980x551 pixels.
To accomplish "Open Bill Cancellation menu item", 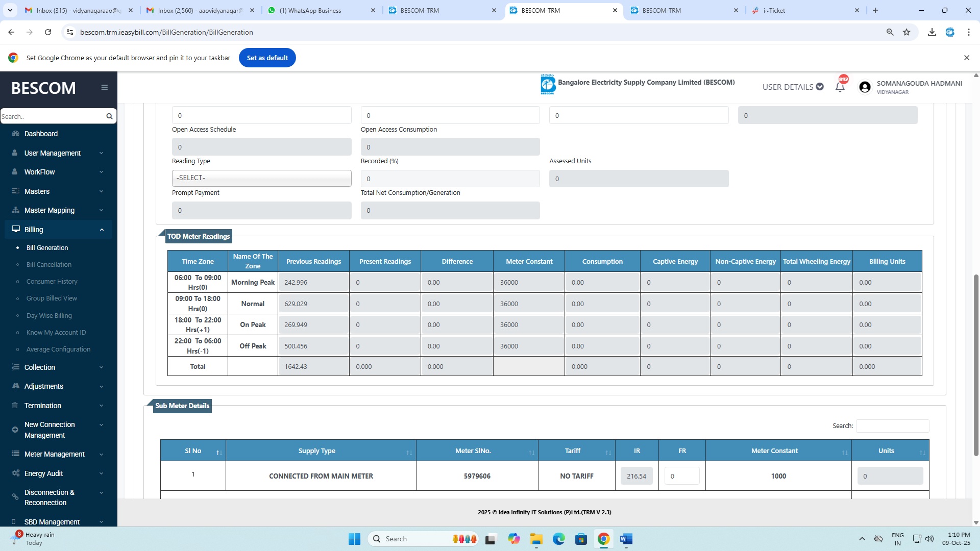I will tap(49, 264).
